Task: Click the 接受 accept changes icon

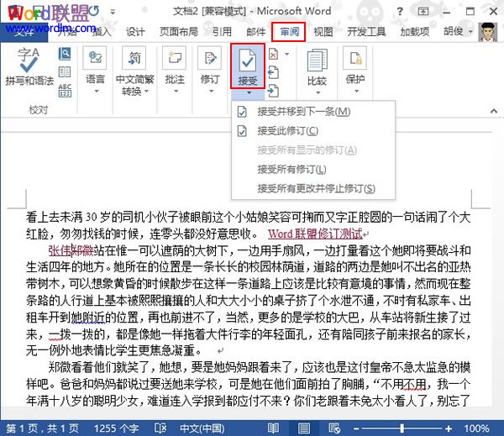Action: pyautogui.click(x=248, y=66)
